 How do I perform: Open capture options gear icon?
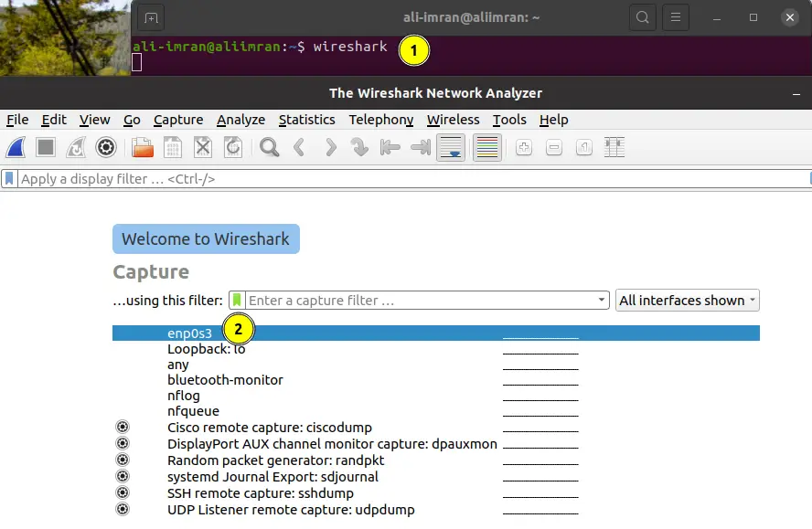(106, 147)
